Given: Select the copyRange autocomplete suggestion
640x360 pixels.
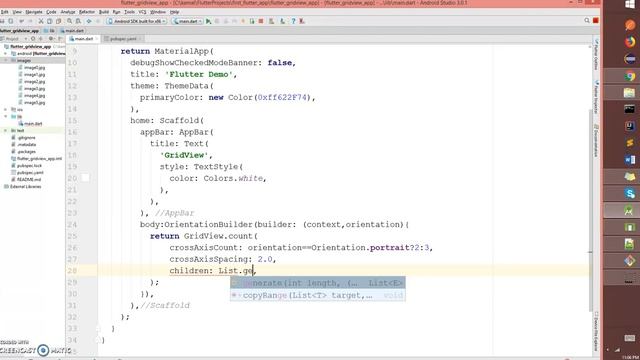Looking at the screenshot, I should (x=318, y=295).
